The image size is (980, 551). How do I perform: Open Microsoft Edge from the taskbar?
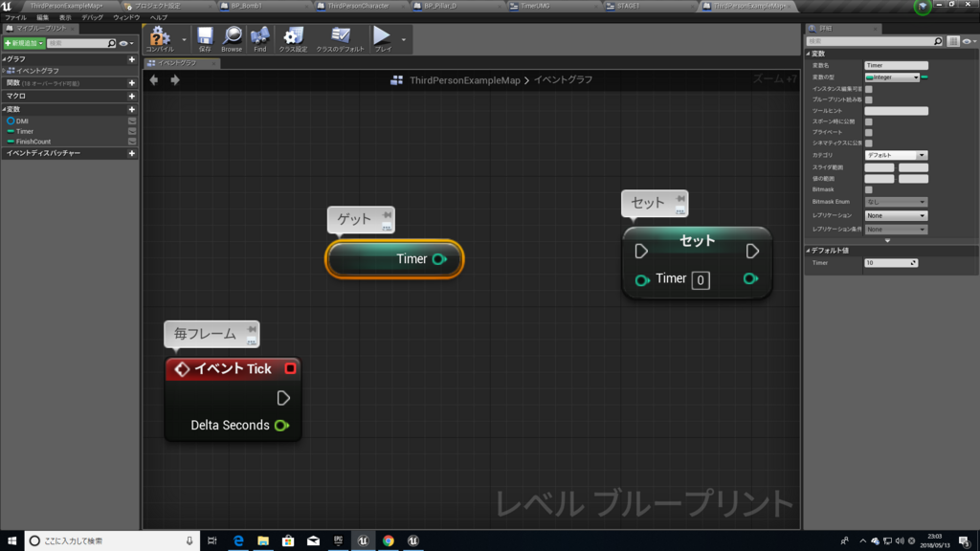point(238,540)
